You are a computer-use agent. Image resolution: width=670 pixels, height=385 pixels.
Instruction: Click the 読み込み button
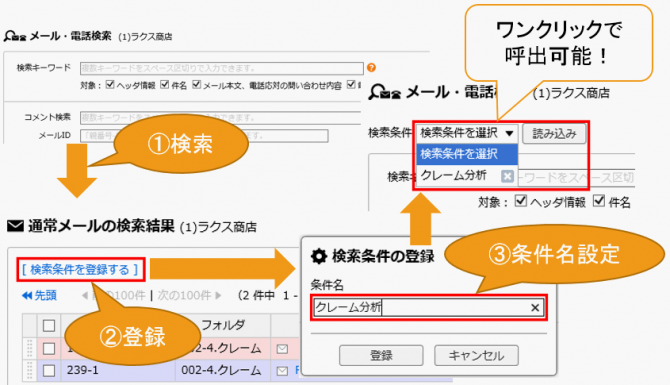tap(554, 134)
